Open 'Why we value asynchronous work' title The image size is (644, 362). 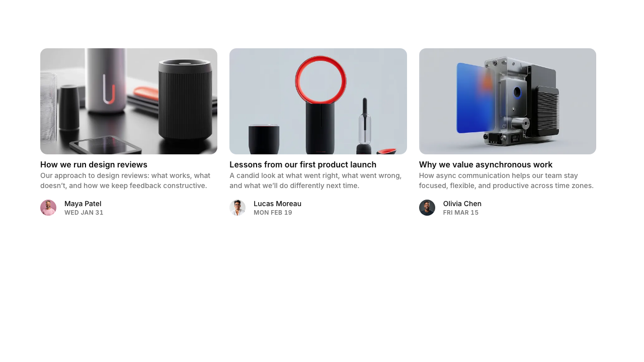486,164
